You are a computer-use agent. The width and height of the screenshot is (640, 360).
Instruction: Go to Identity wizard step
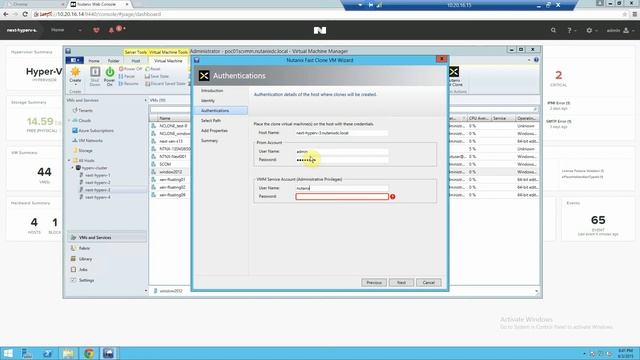(x=208, y=100)
